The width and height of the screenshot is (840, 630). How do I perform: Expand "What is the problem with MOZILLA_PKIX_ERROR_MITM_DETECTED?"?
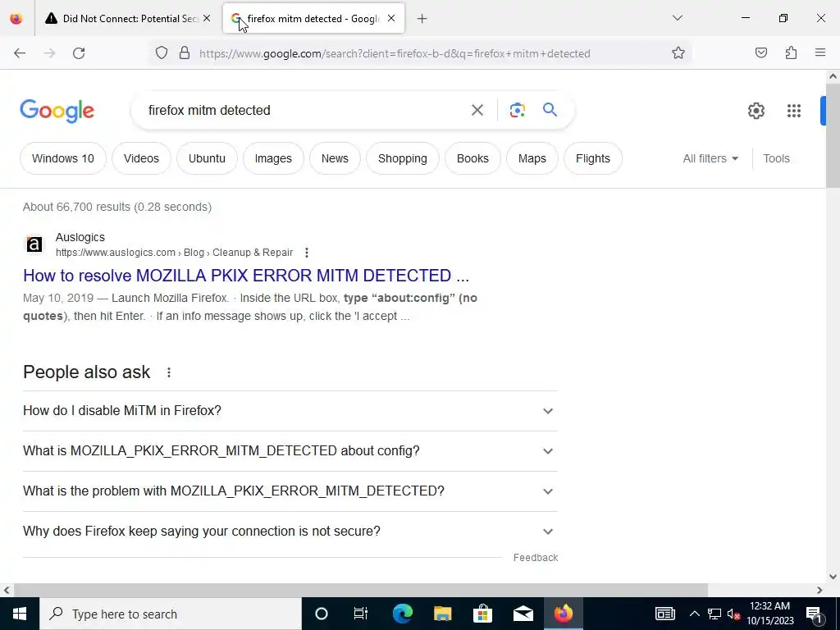(x=290, y=491)
